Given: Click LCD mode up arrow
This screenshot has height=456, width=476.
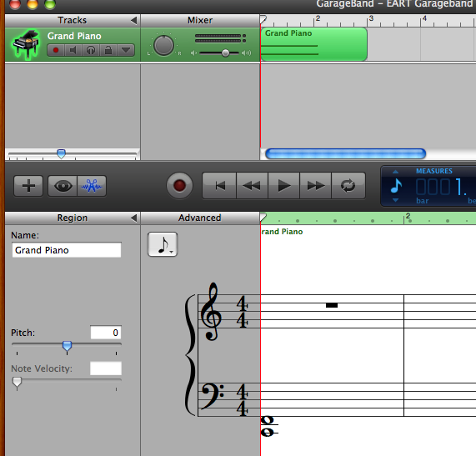Looking at the screenshot, I should 395,172.
